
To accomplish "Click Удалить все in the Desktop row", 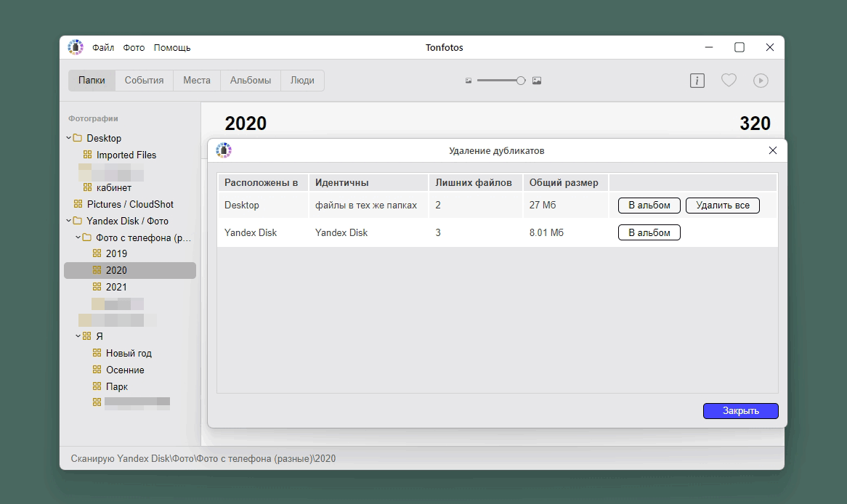I will (x=722, y=206).
